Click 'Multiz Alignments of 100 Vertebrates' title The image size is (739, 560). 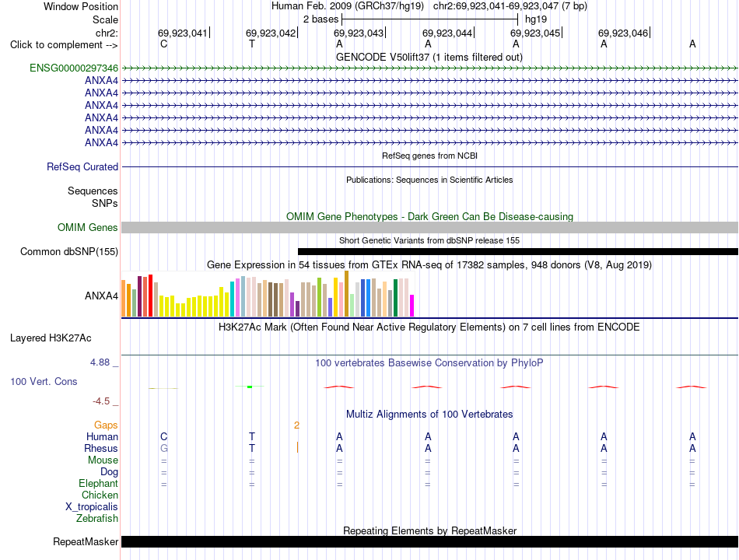429,415
